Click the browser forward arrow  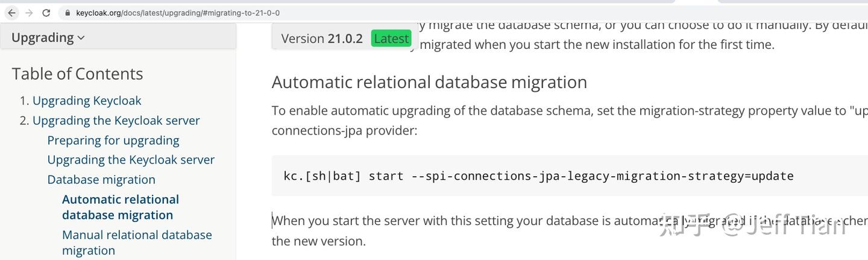pos(28,13)
